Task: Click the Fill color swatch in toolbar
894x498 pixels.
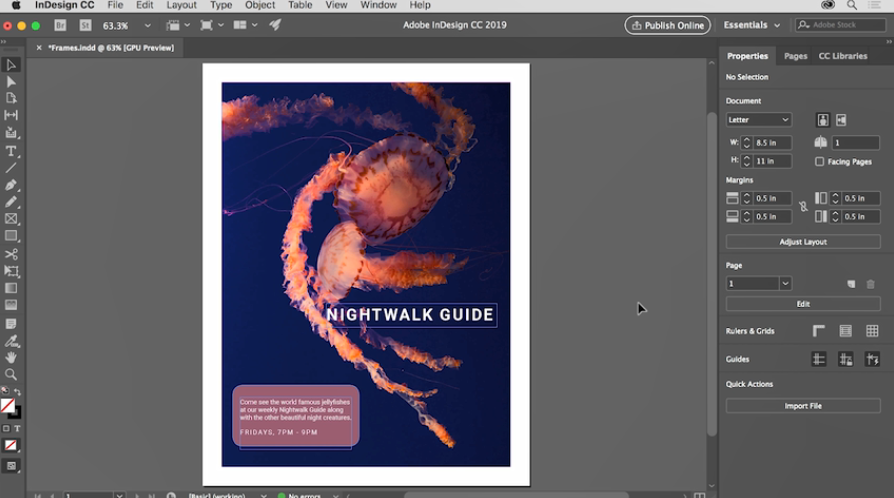Action: 7,405
